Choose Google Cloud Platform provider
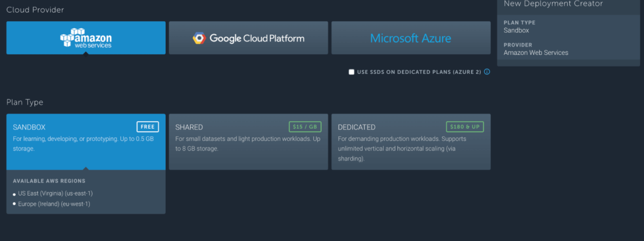 (248, 38)
